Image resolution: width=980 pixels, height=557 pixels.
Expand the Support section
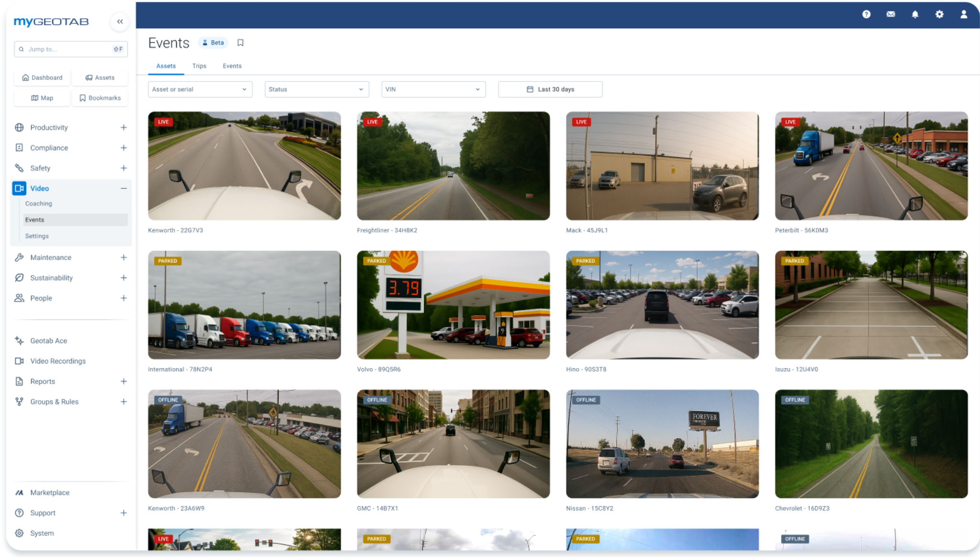(x=123, y=513)
